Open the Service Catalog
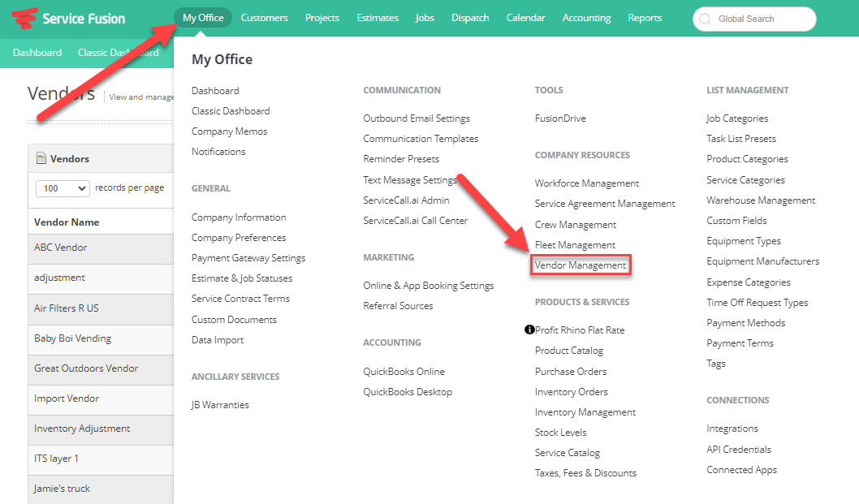The height and width of the screenshot is (504, 859). click(567, 453)
